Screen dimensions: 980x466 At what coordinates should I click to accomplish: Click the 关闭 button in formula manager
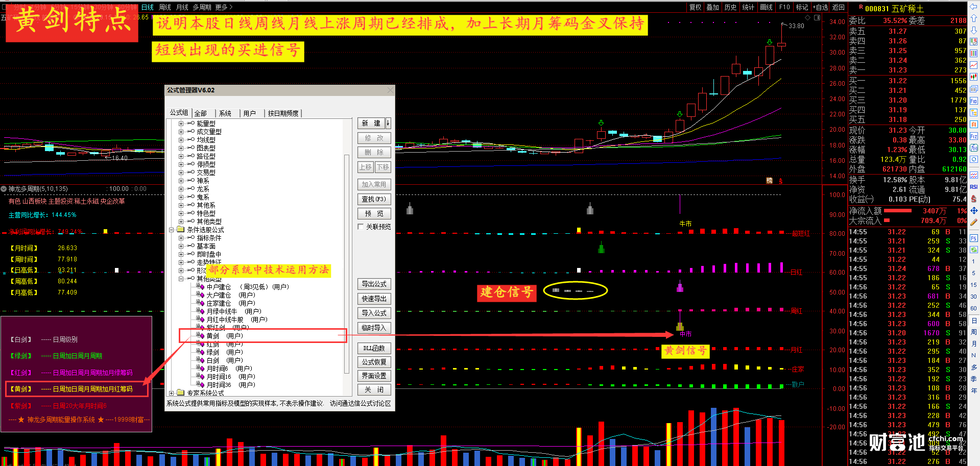(x=374, y=389)
